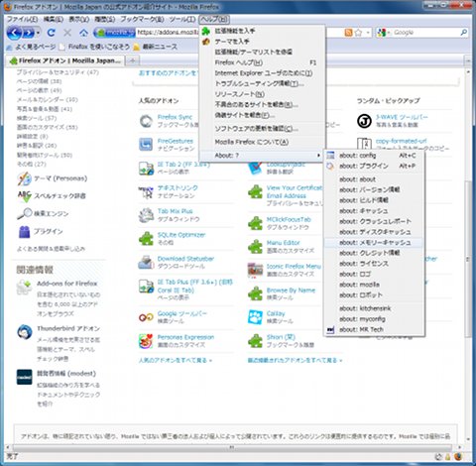Click the FireGestures addon icon
This screenshot has width=476, height=466.
146,145
